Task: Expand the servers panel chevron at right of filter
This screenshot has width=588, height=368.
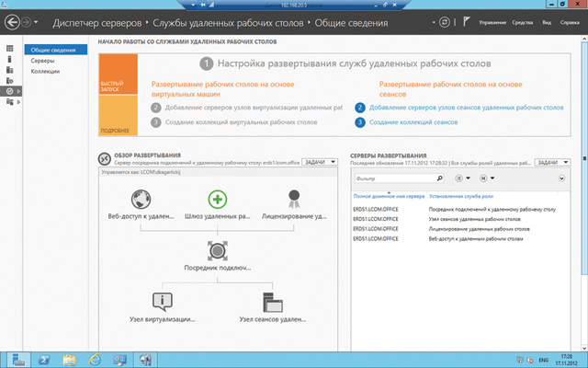Action: 562,178
